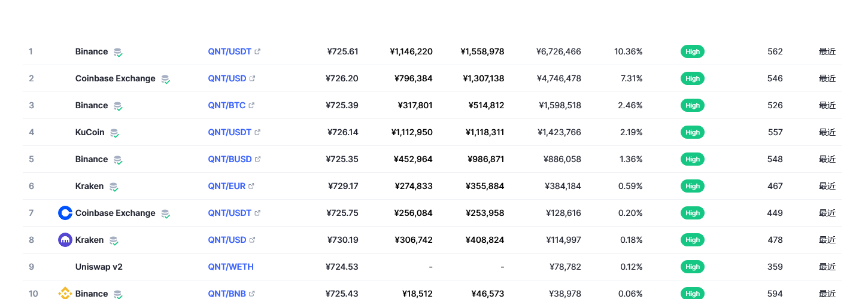
Task: Click the Coinbase Exchange logo in row 7
Action: click(65, 213)
